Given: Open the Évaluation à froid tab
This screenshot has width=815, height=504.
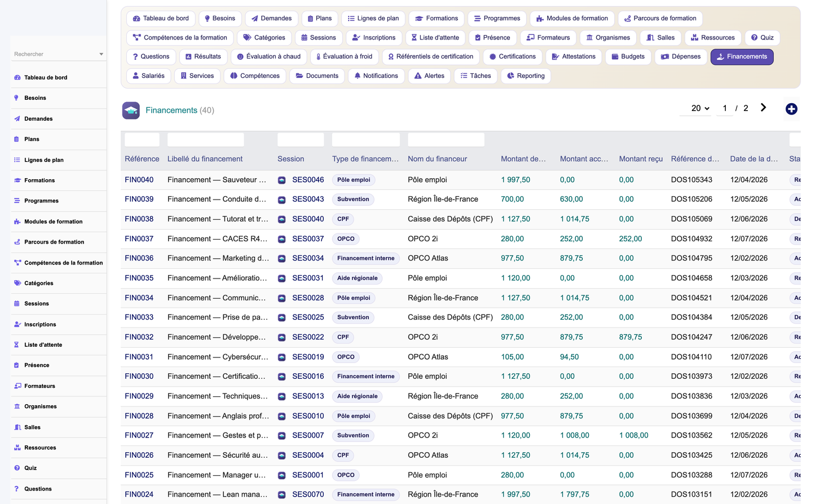Looking at the screenshot, I should [x=344, y=57].
